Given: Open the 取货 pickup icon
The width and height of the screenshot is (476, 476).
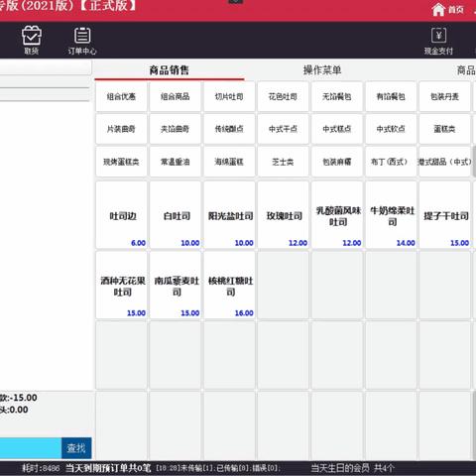Looking at the screenshot, I should click(32, 40).
